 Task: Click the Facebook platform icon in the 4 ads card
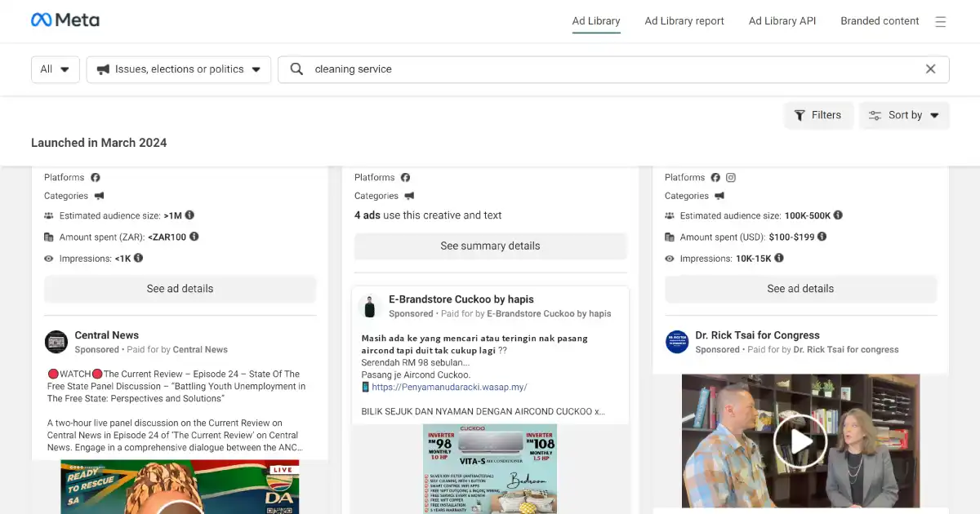pyautogui.click(x=406, y=177)
